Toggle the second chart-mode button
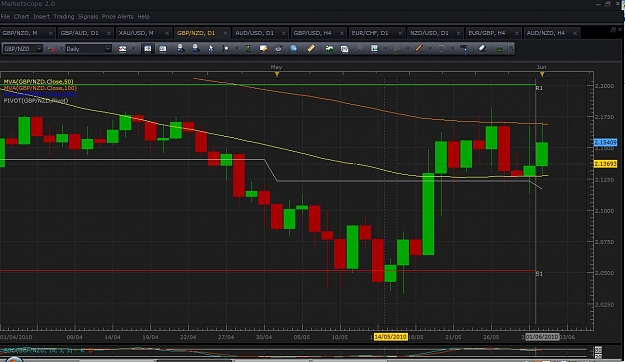Viewport: 625px width, 362px height. 163,49
